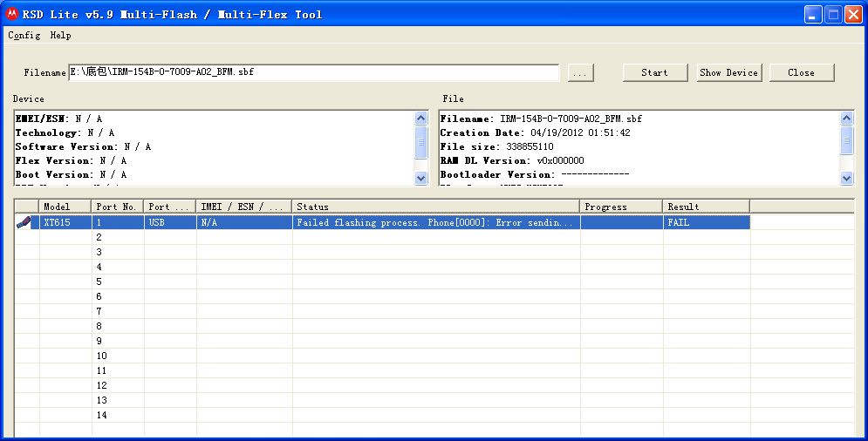Click the File size 338855110 line
The width and height of the screenshot is (868, 441).
496,146
